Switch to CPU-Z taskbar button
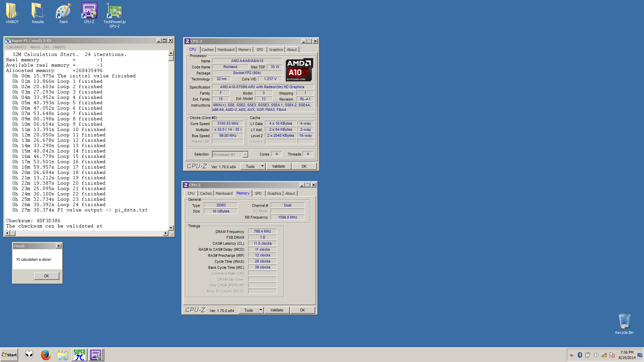Image resolution: width=644 pixels, height=362 pixels. point(96,355)
